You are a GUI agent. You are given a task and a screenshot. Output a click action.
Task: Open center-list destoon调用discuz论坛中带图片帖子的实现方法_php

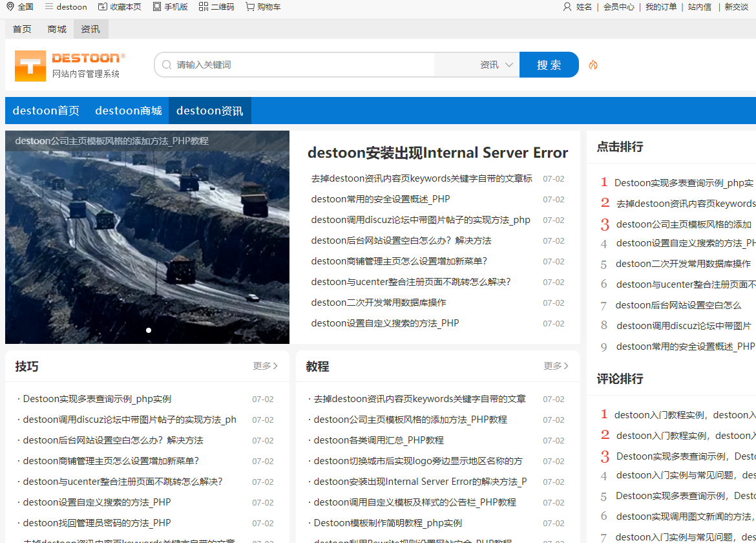click(x=421, y=220)
